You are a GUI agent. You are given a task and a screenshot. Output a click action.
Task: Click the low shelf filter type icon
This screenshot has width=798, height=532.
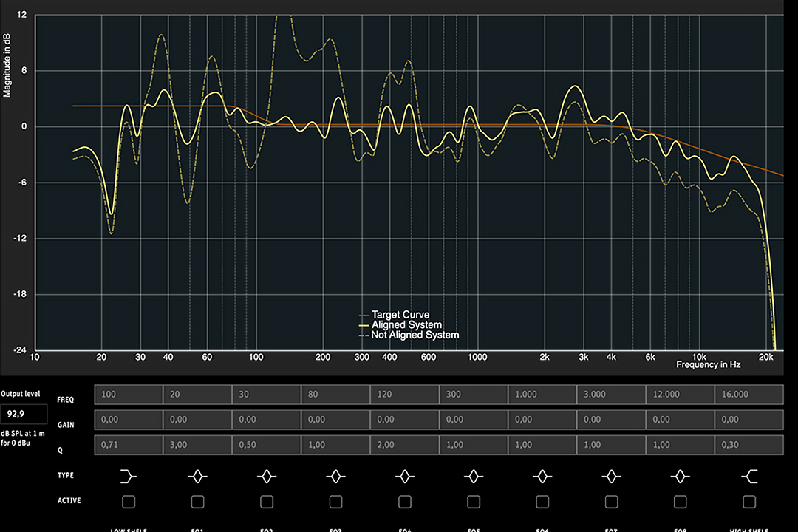[x=129, y=477]
